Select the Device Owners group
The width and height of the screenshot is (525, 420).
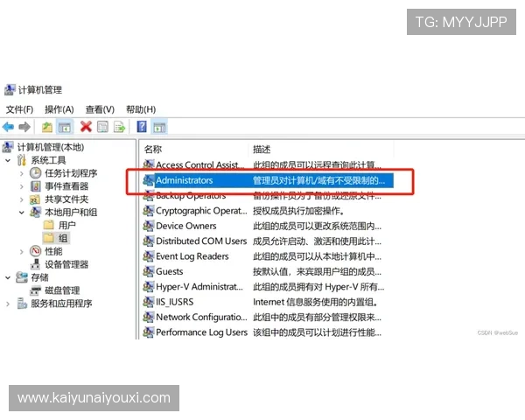click(185, 226)
